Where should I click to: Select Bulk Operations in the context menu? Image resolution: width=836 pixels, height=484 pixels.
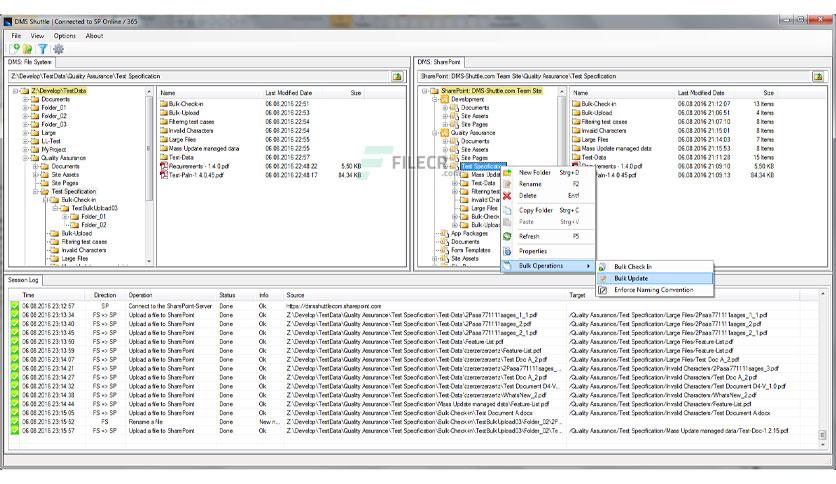(548, 266)
